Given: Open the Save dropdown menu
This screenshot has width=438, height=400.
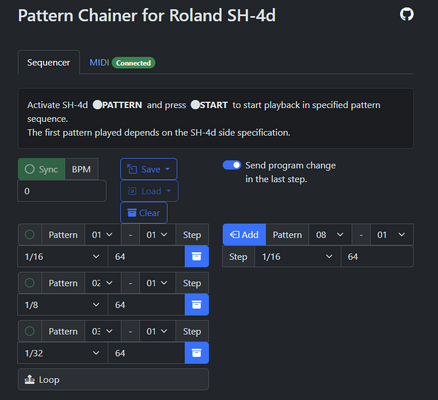Looking at the screenshot, I should (149, 169).
